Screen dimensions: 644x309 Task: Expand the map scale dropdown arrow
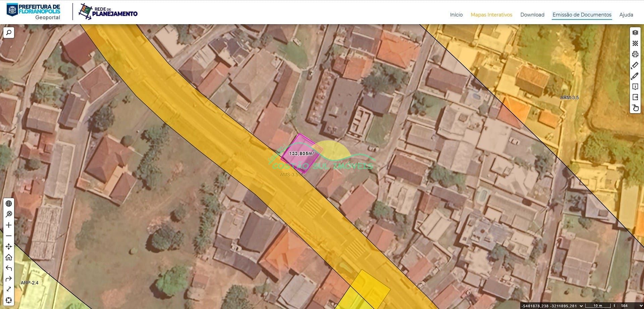tap(641, 306)
